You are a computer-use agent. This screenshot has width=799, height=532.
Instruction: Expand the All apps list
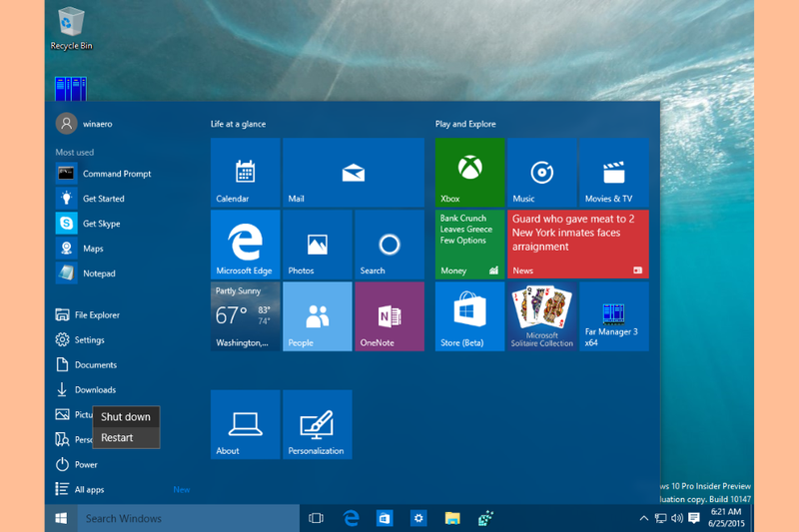click(x=80, y=490)
